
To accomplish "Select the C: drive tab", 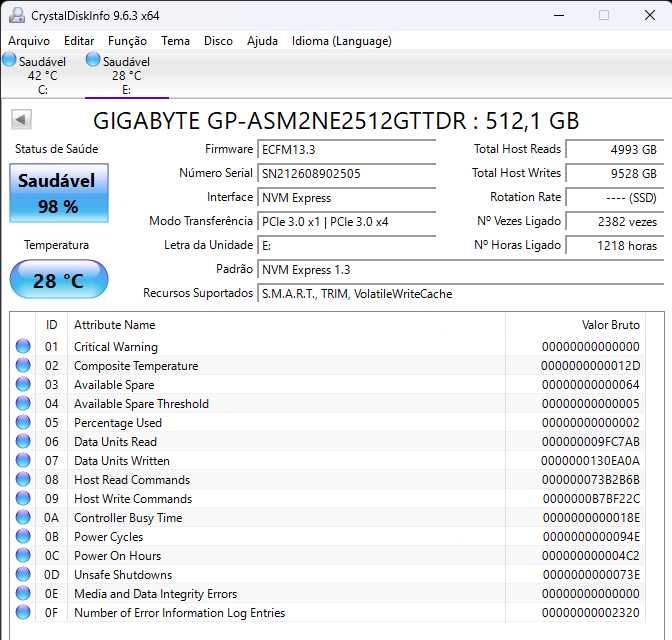I will pyautogui.click(x=42, y=75).
